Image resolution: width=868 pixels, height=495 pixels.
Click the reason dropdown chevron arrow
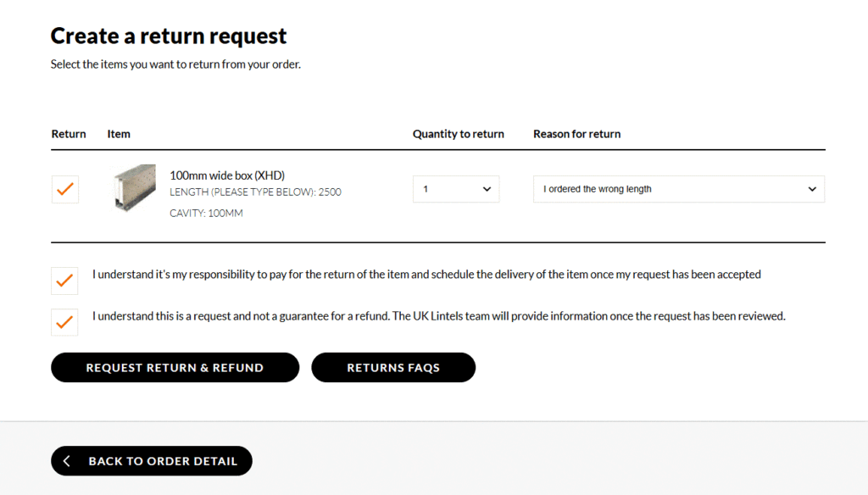[812, 189]
